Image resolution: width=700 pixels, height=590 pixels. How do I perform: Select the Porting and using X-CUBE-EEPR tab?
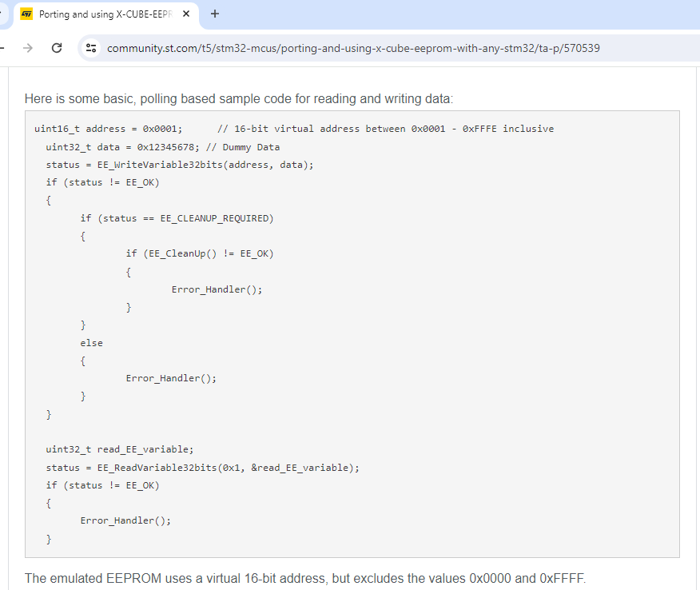(x=105, y=14)
